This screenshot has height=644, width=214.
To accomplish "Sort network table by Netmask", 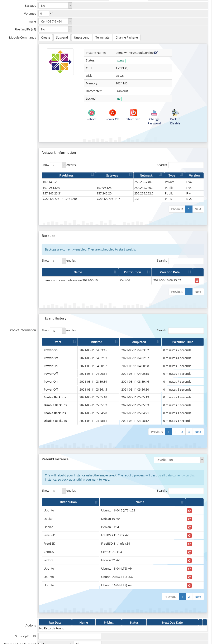I will pos(149,175).
